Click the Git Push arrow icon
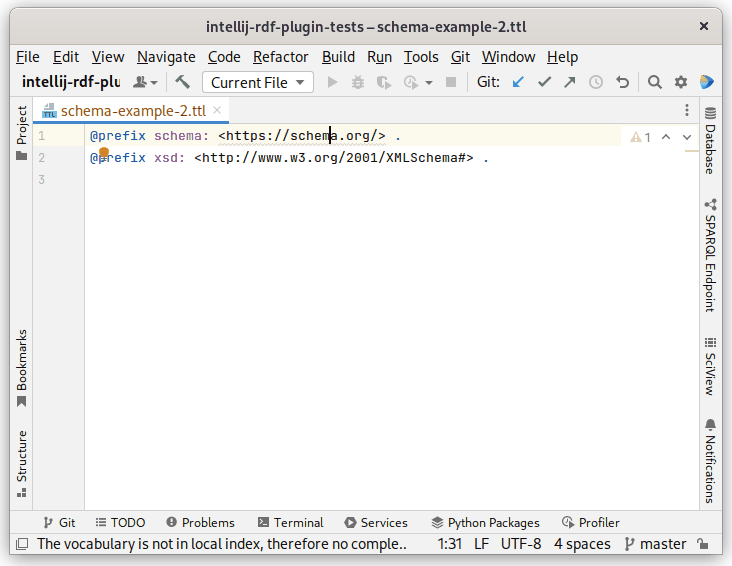This screenshot has height=566, width=732. 570,83
